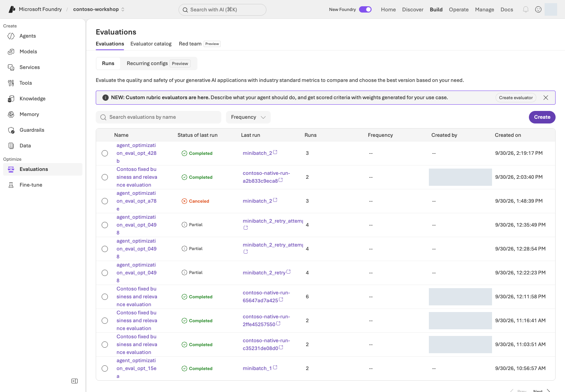Open the Discover page in top navigation
The image size is (565, 392).
point(413,9)
